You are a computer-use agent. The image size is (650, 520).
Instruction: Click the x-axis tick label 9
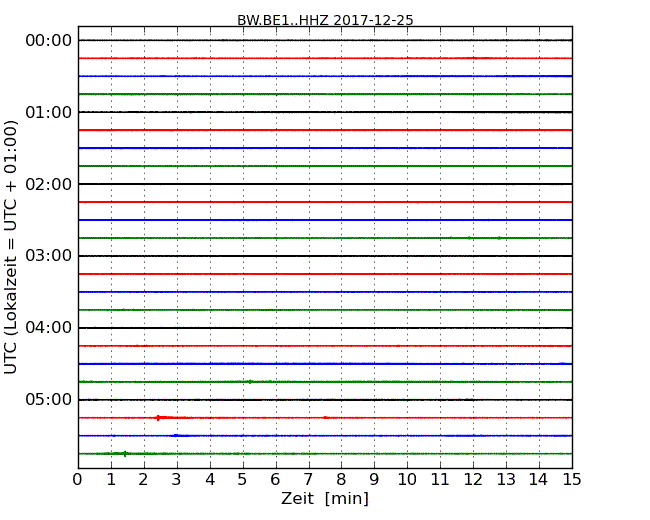(x=374, y=480)
